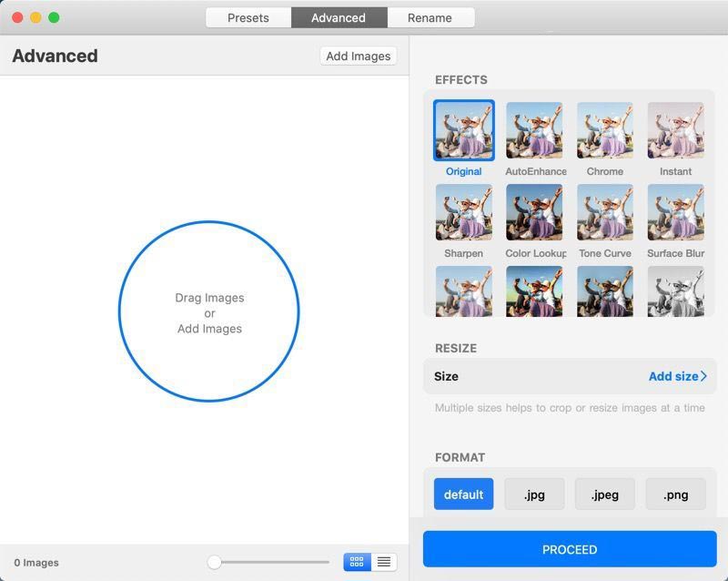Click the Add size link
This screenshot has height=581, width=728.
(677, 376)
